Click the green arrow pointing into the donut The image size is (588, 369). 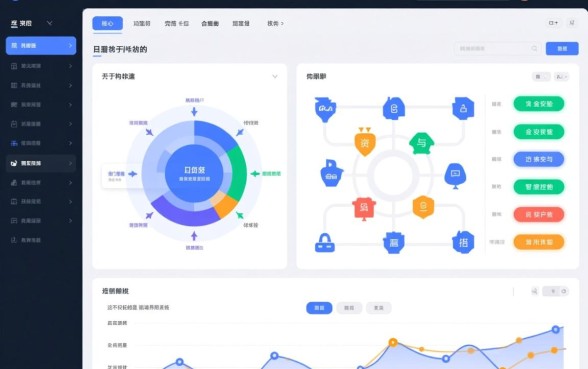pyautogui.click(x=255, y=174)
